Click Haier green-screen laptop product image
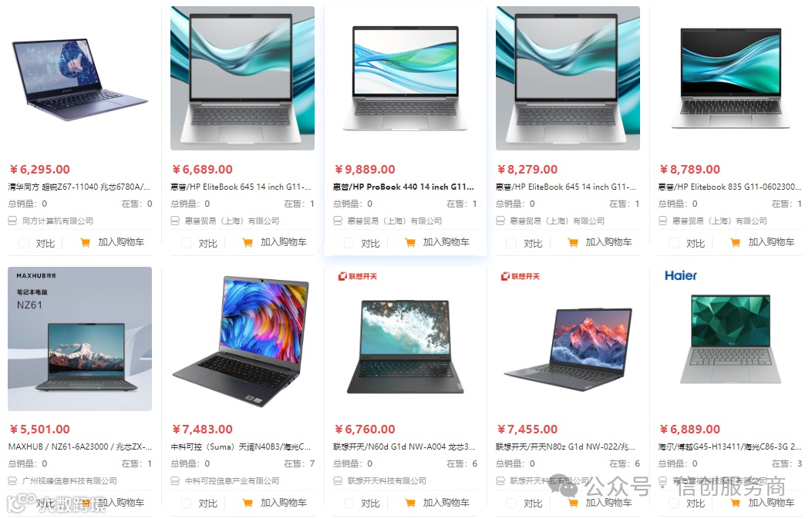This screenshot has height=519, width=812. coord(730,339)
